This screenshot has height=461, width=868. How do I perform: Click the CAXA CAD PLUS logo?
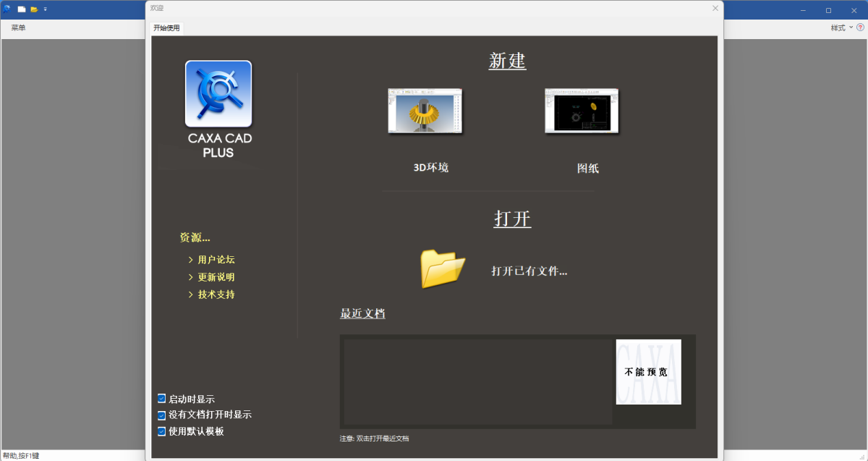218,93
